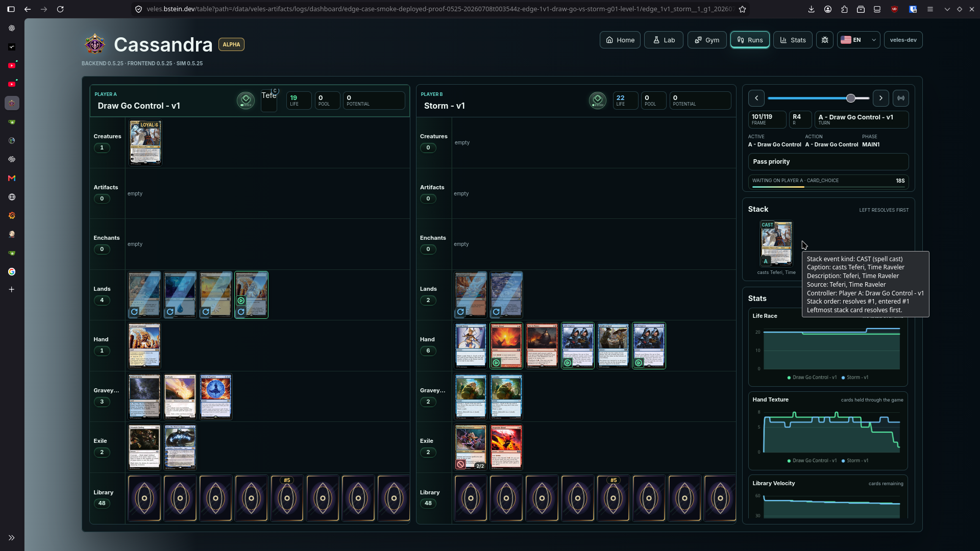The height and width of the screenshot is (551, 980).
Task: Open the language selector dropdown
Action: (x=859, y=40)
